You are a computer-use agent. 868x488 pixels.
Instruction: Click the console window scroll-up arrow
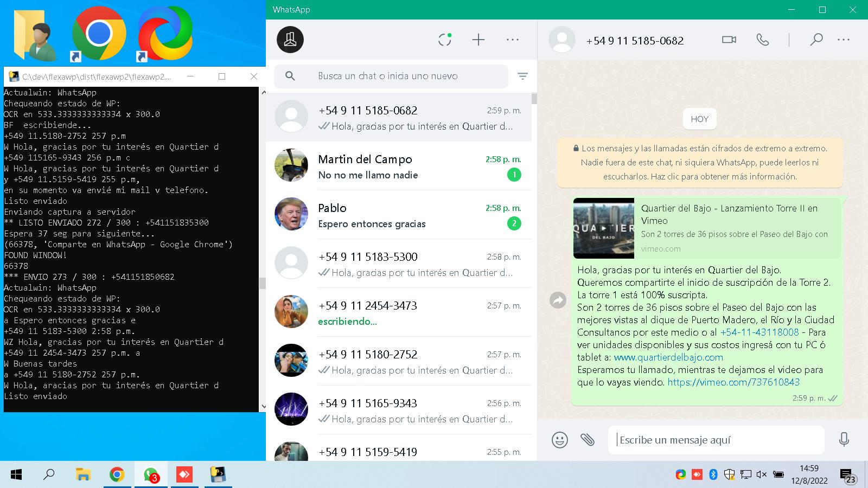coord(263,92)
